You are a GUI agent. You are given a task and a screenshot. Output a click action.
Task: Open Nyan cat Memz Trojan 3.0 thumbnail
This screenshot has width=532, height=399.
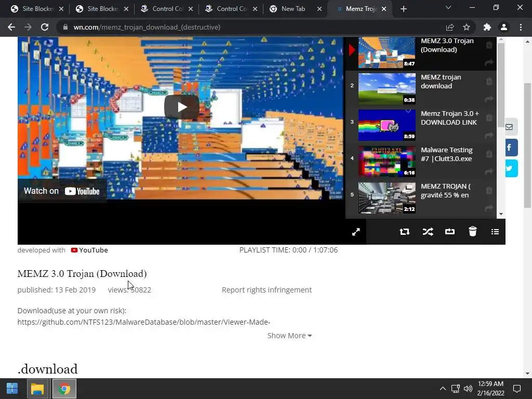pos(387,125)
